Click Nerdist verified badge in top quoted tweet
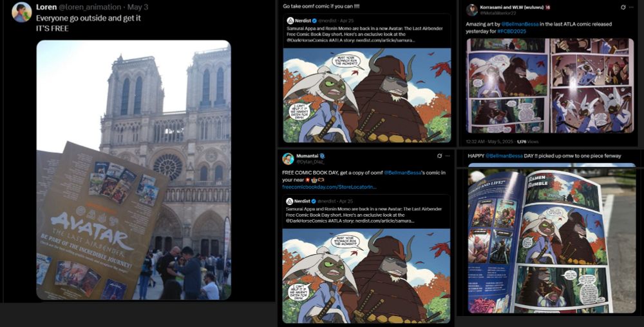644x327 pixels. tap(314, 21)
